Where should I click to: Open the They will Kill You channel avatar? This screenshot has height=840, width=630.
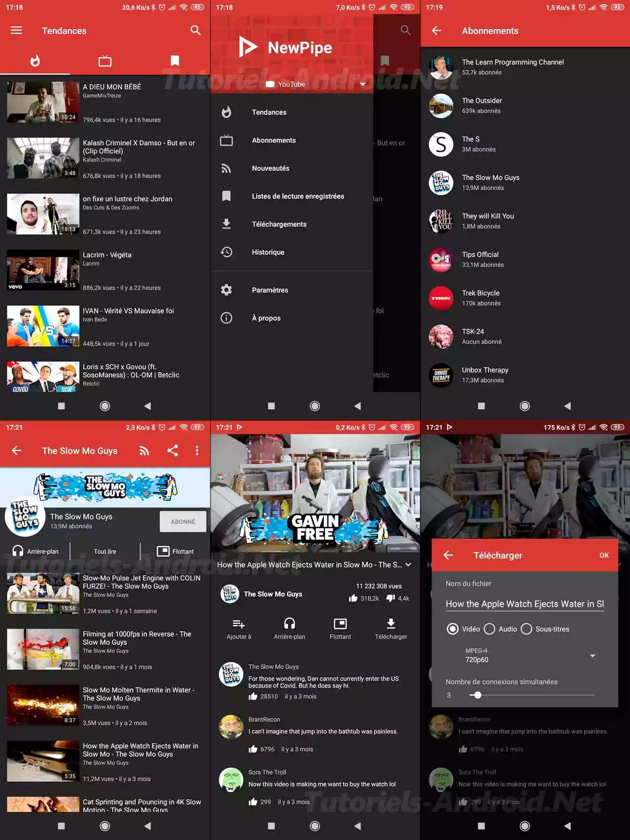pyautogui.click(x=441, y=221)
